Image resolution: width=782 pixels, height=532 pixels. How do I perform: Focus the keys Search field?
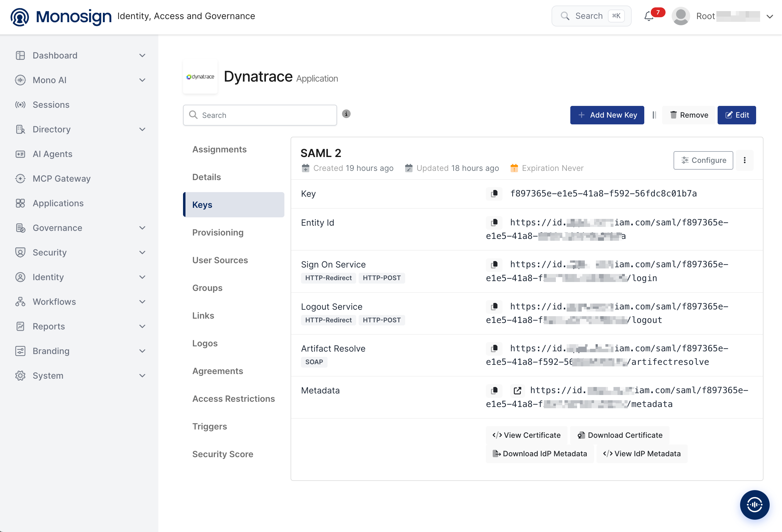[260, 115]
